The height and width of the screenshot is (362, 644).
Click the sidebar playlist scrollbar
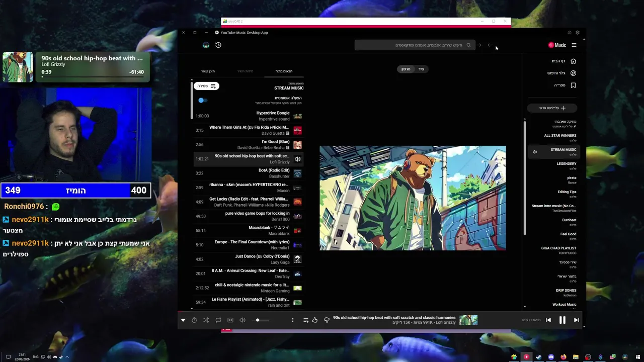tap(525, 177)
